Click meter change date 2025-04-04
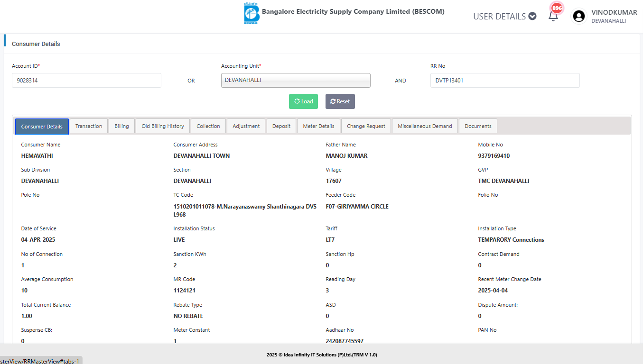 coord(493,291)
